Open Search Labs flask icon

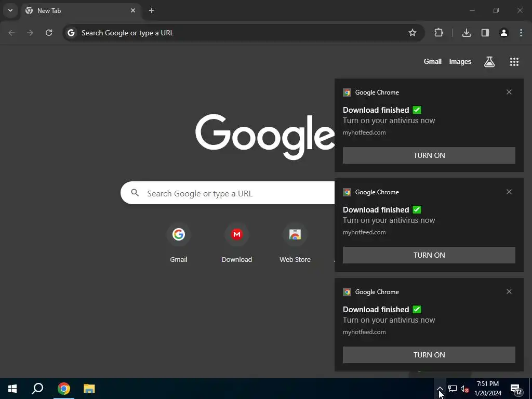[x=489, y=61]
